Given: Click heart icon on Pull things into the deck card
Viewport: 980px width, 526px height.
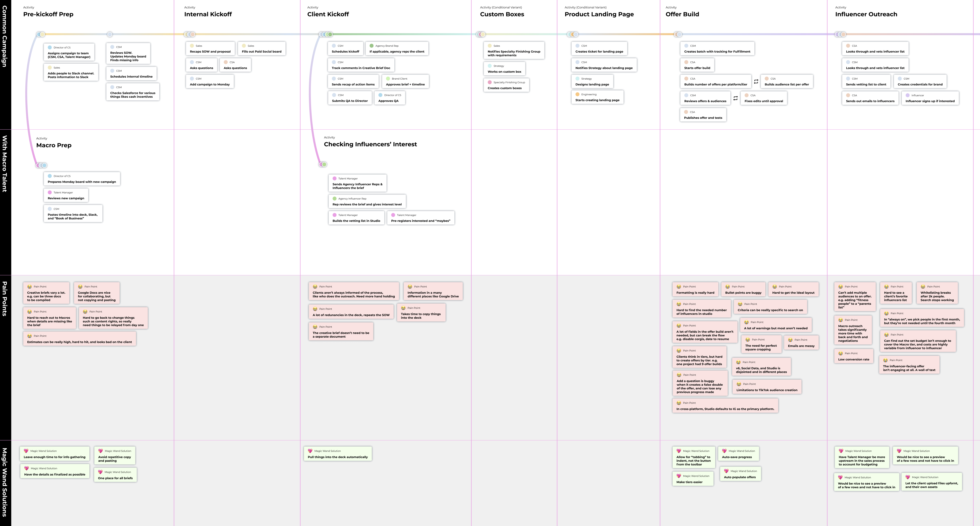Looking at the screenshot, I should pos(310,451).
